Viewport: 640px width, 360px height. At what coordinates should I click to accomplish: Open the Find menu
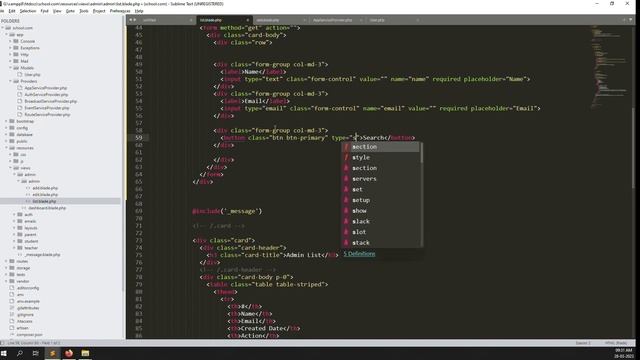click(44, 11)
